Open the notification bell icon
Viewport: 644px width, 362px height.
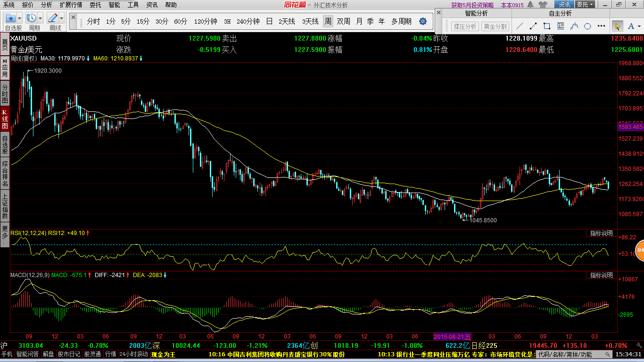[x=530, y=5]
